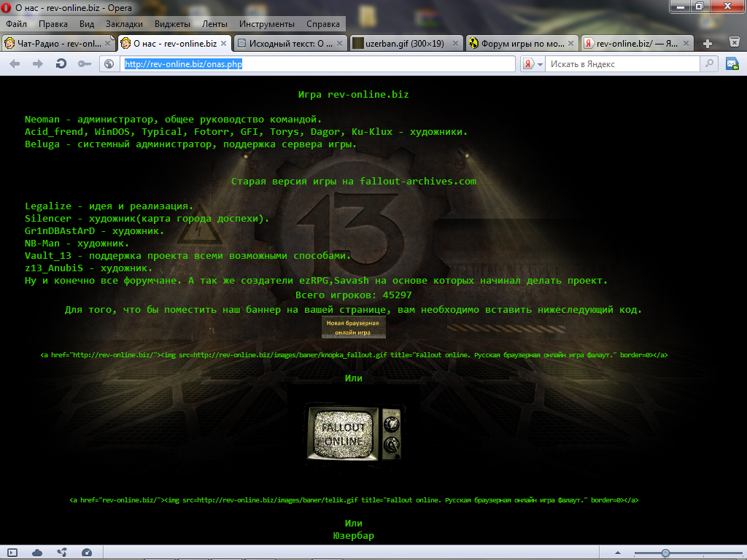Reload the page with the refresh icon

tap(61, 64)
